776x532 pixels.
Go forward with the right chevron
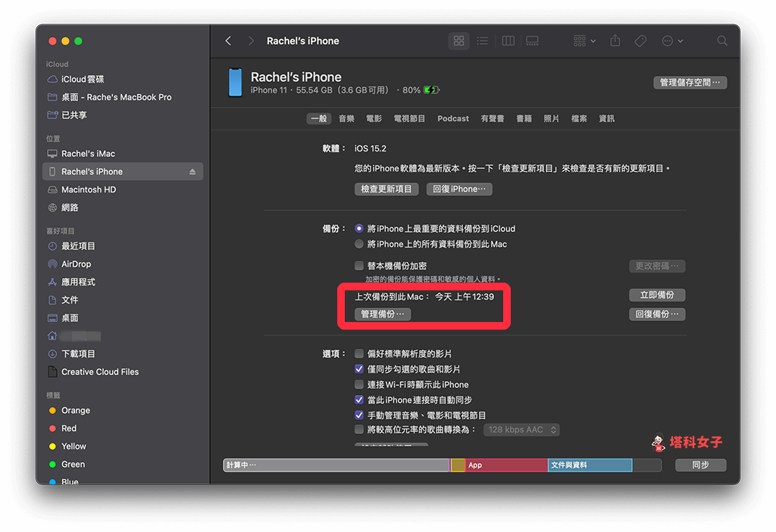(251, 41)
